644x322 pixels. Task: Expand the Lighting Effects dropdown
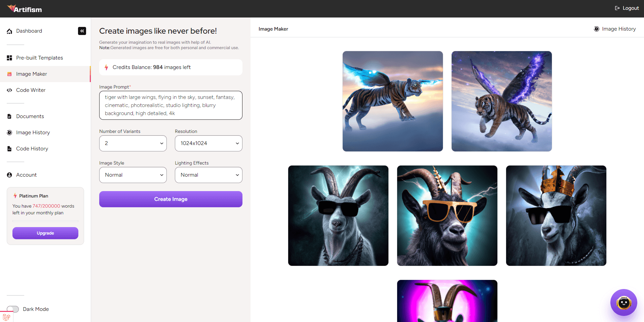tap(209, 175)
